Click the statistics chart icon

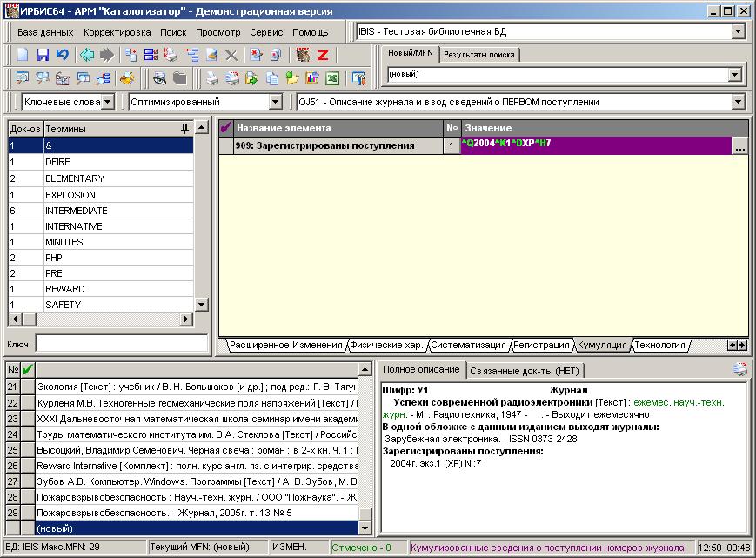pyautogui.click(x=312, y=77)
